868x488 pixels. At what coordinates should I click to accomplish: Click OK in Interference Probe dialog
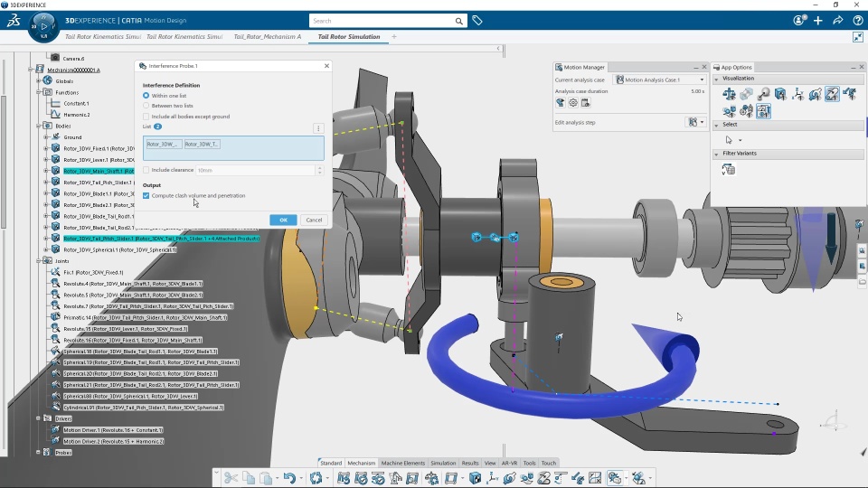click(282, 220)
